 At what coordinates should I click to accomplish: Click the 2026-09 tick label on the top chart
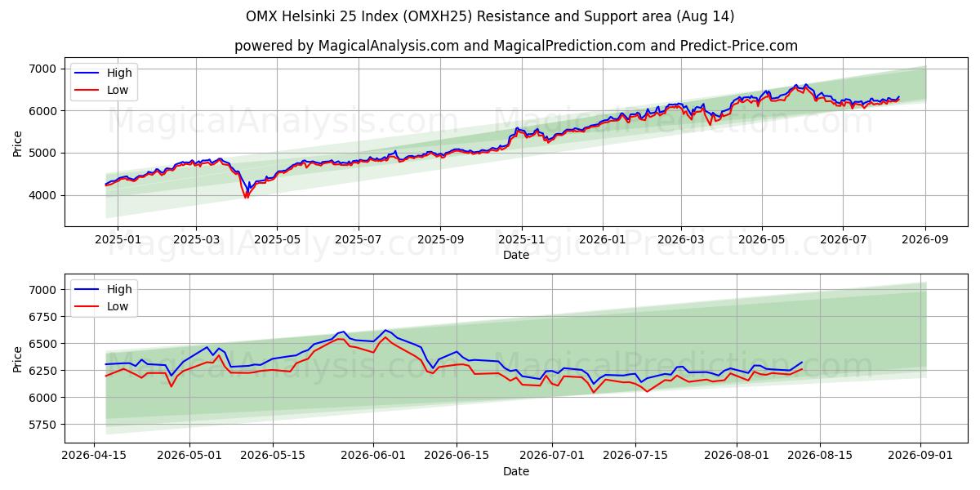(x=925, y=239)
